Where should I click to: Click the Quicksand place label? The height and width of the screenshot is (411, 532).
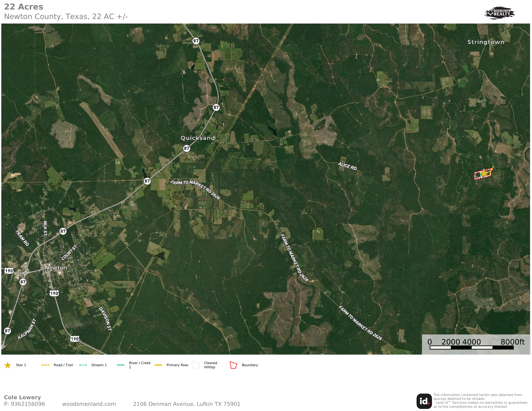(x=198, y=138)
